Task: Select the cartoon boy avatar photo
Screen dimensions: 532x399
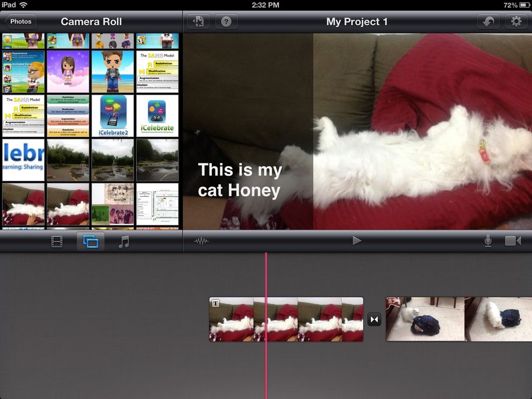Action: 113,72
